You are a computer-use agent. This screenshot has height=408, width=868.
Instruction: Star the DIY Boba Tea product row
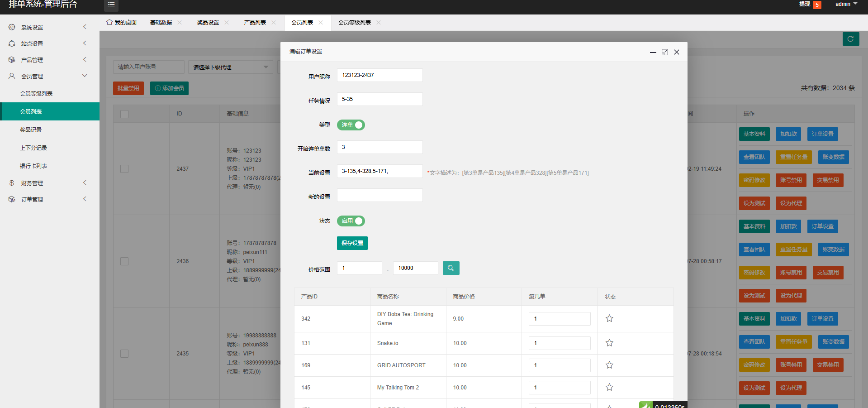click(609, 318)
